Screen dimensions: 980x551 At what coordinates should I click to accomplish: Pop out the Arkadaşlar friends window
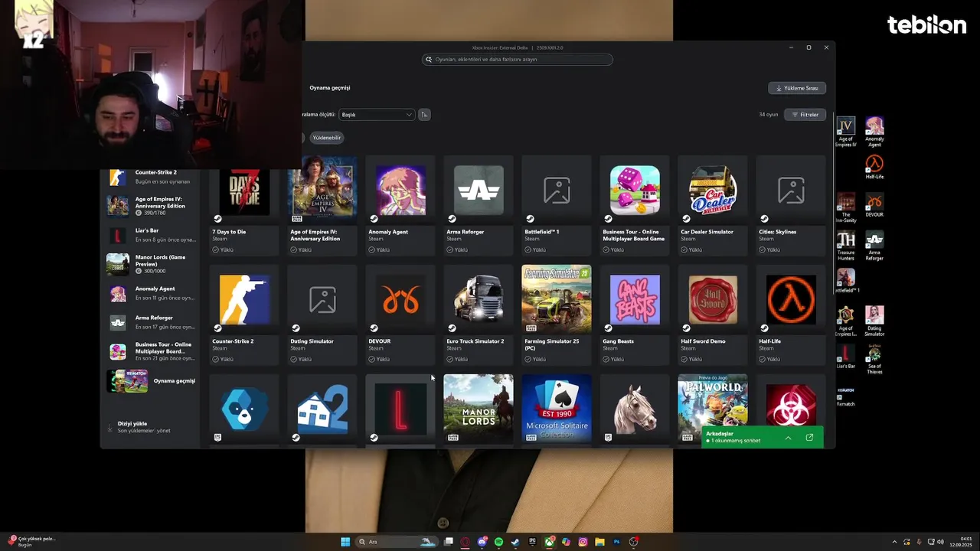click(809, 438)
